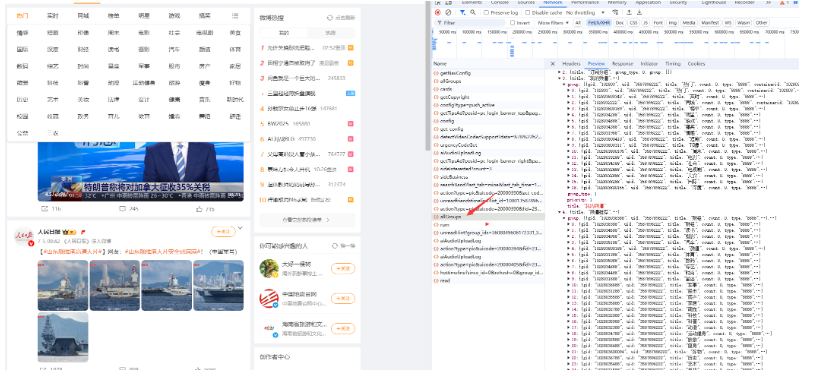Open the No throttling dropdown

click(585, 12)
